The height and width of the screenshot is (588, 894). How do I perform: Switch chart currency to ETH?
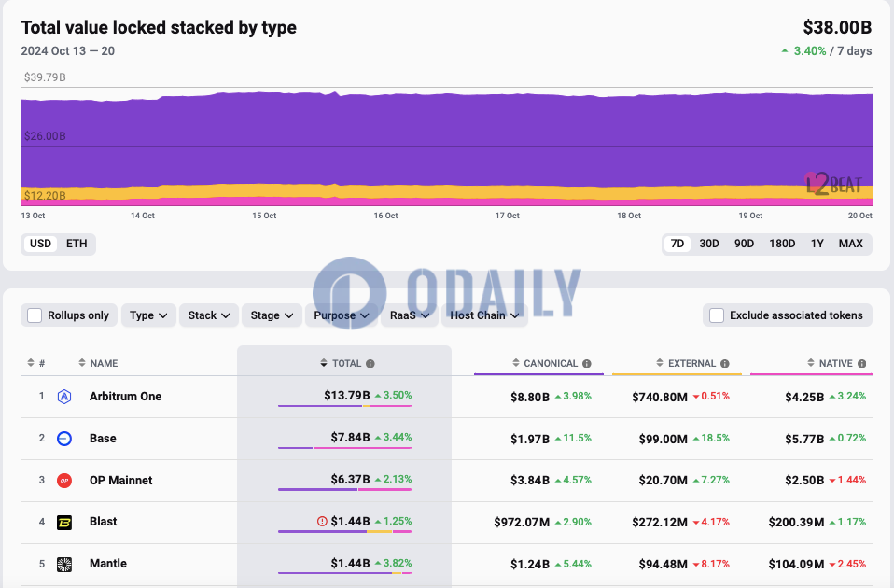[x=77, y=244]
